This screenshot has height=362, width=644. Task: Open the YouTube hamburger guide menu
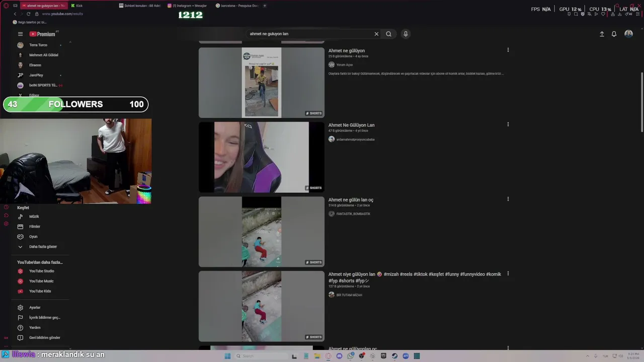(x=20, y=34)
